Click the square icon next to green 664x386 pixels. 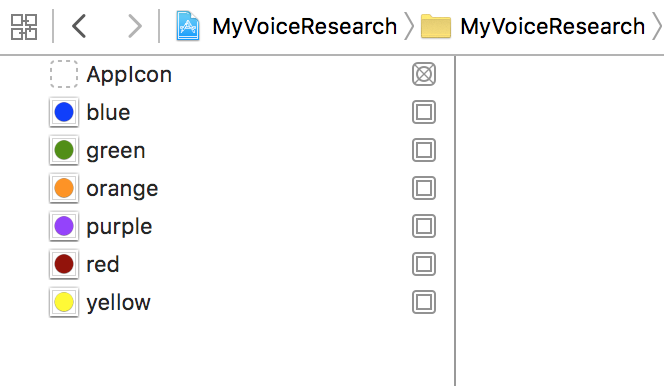(x=424, y=150)
